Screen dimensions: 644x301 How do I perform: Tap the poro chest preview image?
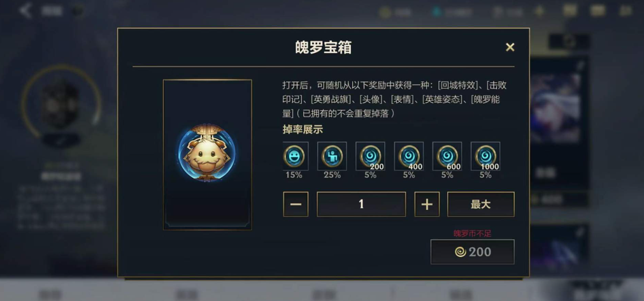click(208, 154)
